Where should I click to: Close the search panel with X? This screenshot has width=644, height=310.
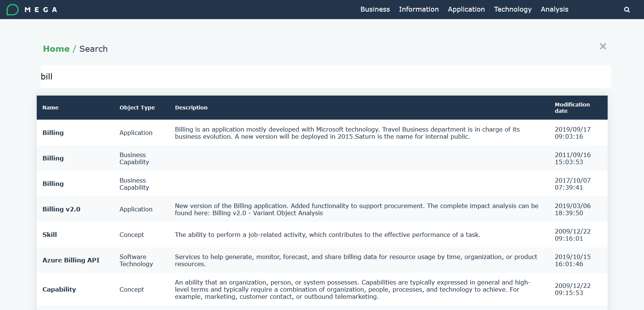[x=603, y=46]
